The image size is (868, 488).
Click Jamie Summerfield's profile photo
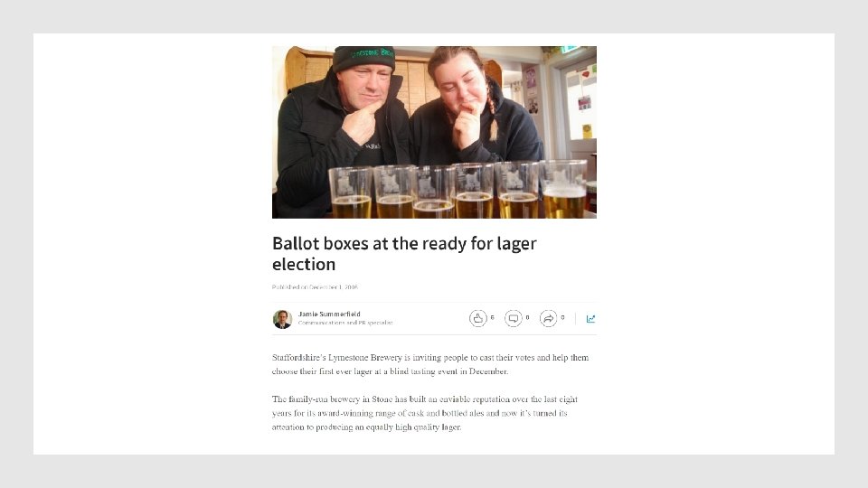click(x=282, y=319)
